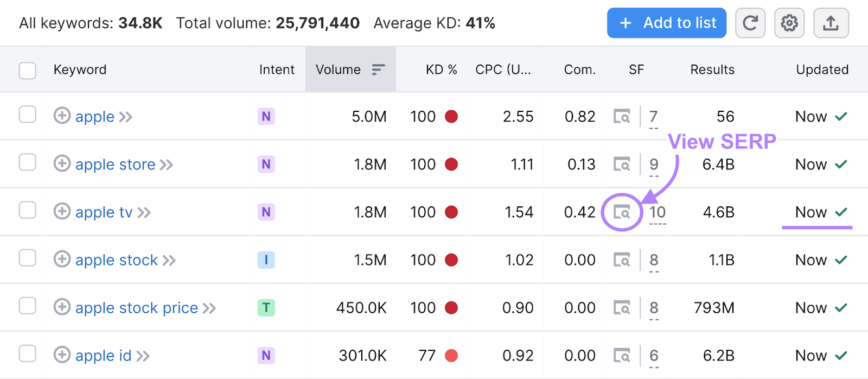868x379 pixels.
Task: Expand chevrons next to apple id
Action: (x=143, y=356)
